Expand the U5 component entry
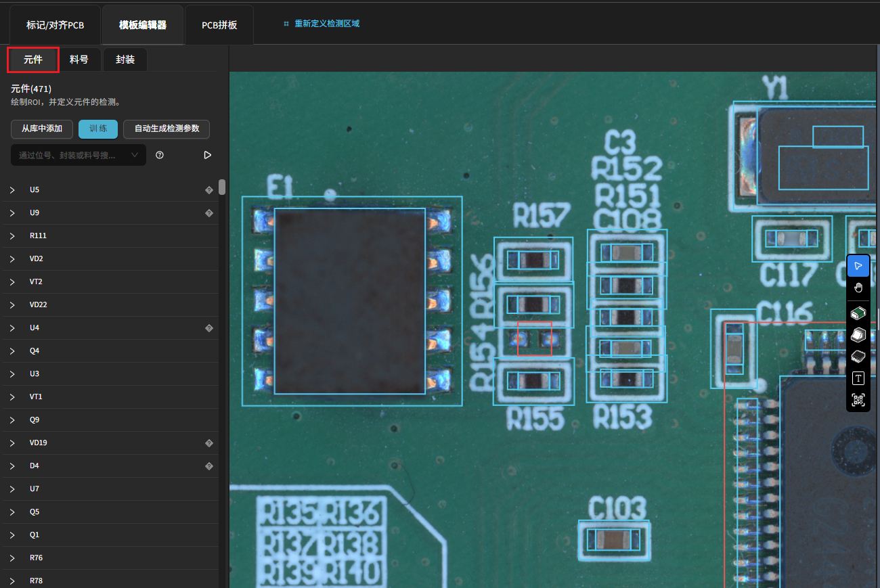The height and width of the screenshot is (588, 880). pos(12,190)
